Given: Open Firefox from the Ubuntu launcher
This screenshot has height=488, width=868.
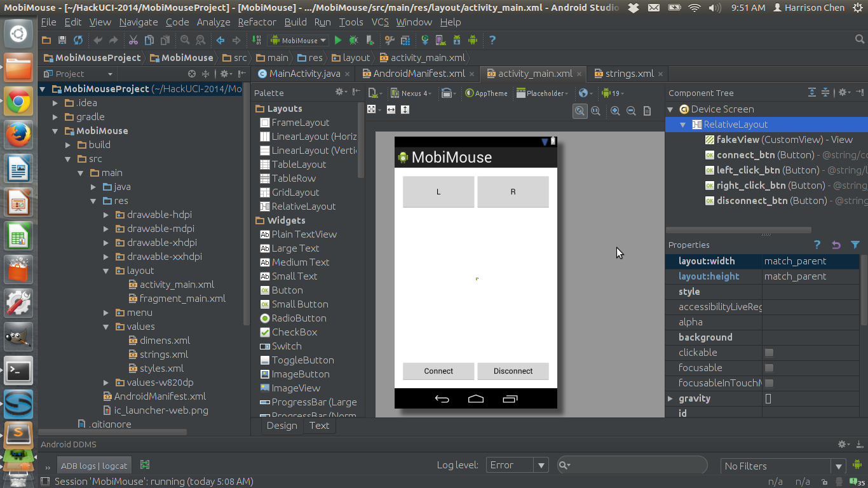Looking at the screenshot, I should click(x=18, y=135).
